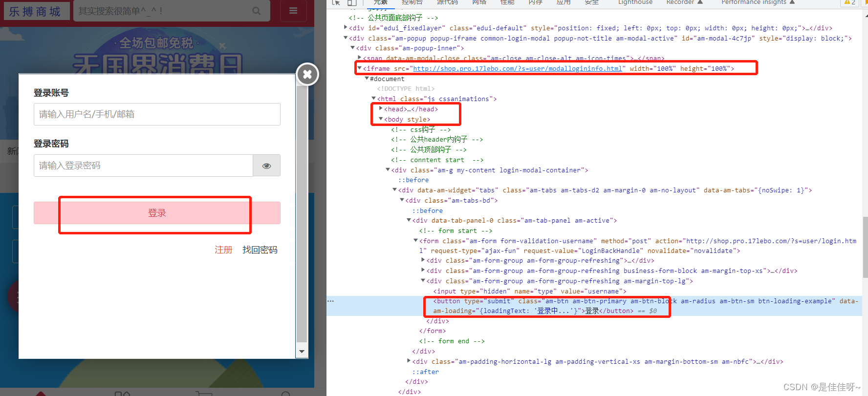Open the modallogininfo.html iframe src link
This screenshot has width=868, height=396.
coord(518,68)
